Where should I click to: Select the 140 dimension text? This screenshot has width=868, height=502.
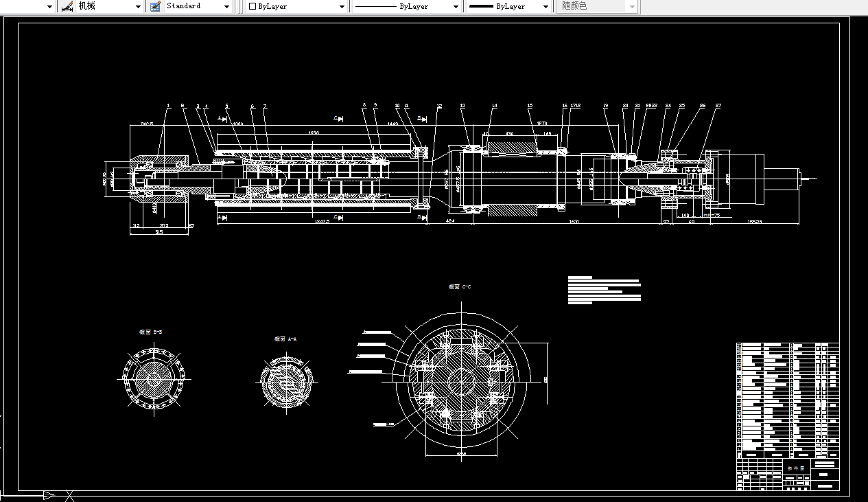point(684,215)
